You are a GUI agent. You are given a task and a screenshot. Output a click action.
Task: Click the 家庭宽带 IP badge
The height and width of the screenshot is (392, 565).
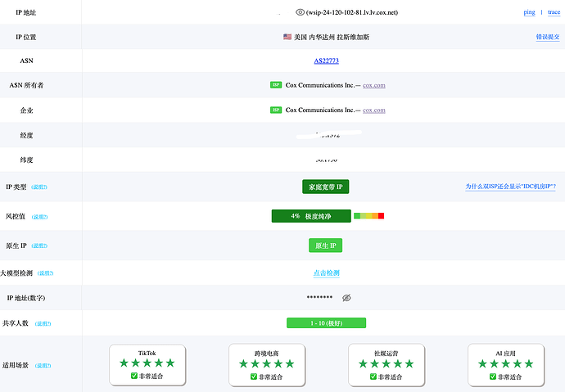coord(325,187)
